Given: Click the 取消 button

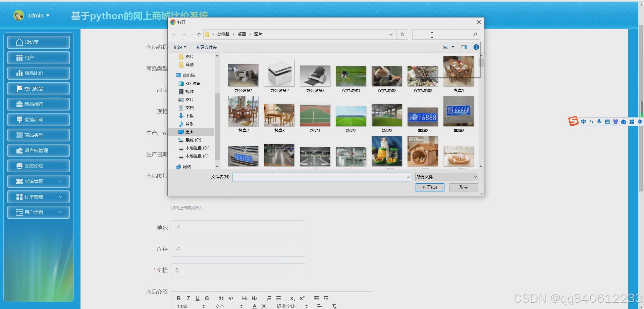Looking at the screenshot, I should [464, 187].
